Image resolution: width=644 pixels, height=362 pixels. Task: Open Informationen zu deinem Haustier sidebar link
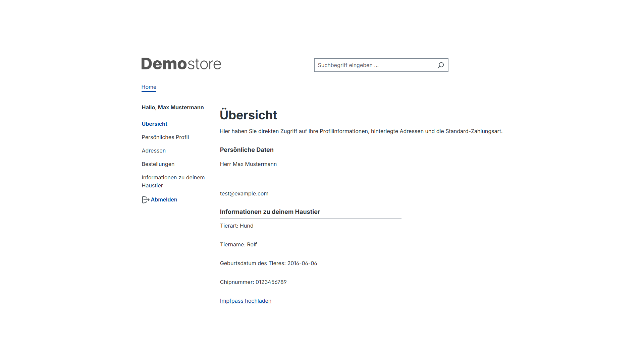(173, 181)
